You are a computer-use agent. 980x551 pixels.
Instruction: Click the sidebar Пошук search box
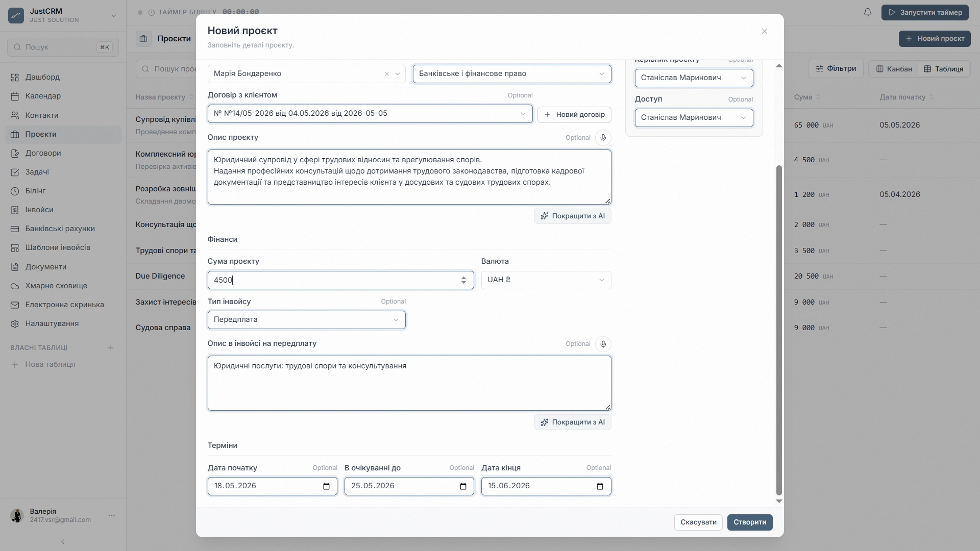point(63,47)
